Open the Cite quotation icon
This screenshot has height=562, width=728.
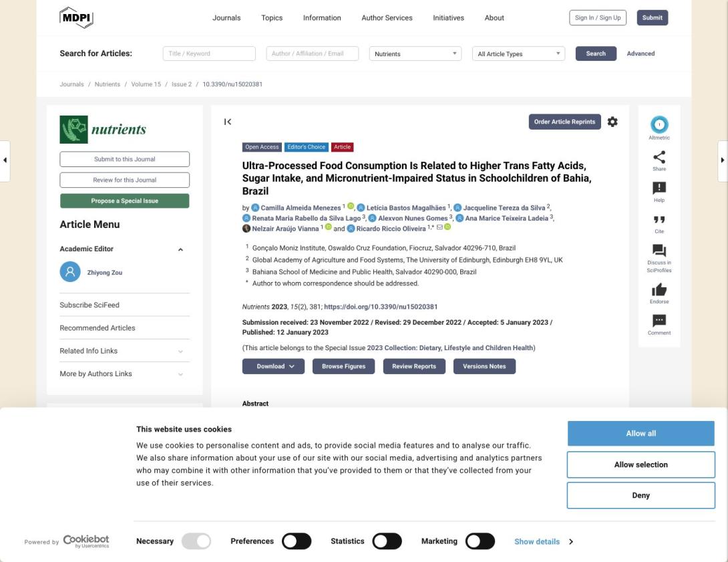click(659, 220)
